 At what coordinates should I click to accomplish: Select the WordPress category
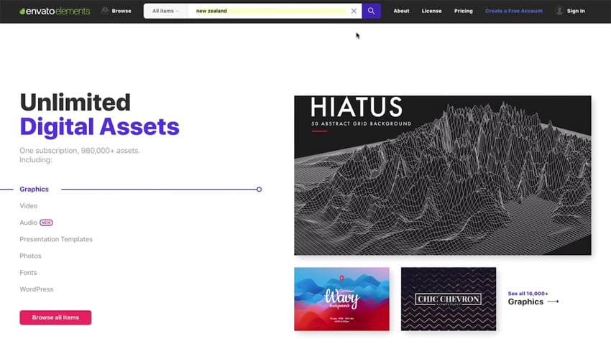pyautogui.click(x=36, y=289)
